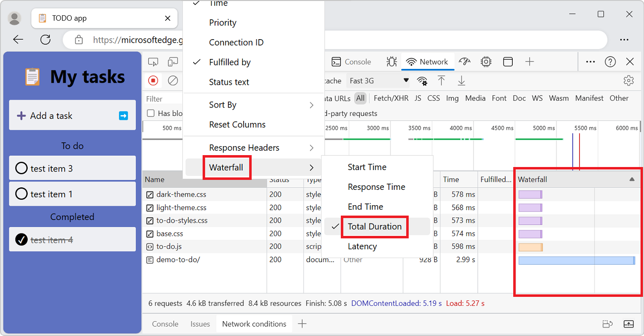Clear the network log
Image resolution: width=644 pixels, height=336 pixels.
coord(173,80)
